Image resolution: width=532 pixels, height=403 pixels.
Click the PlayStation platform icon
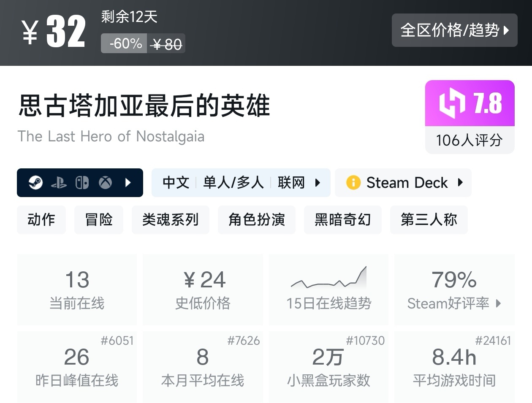(x=59, y=183)
